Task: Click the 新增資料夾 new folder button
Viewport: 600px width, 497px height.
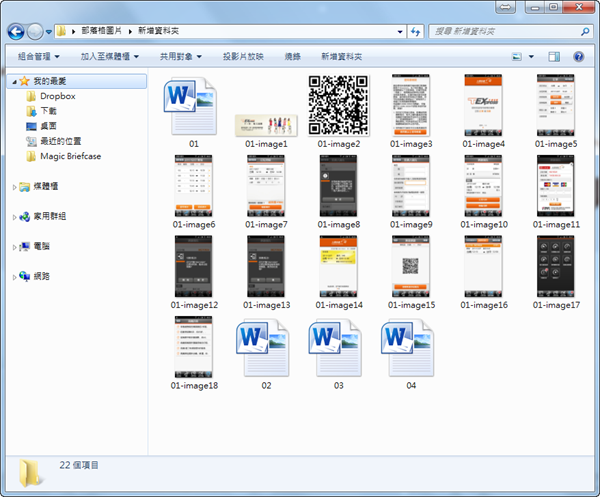Action: pos(342,57)
